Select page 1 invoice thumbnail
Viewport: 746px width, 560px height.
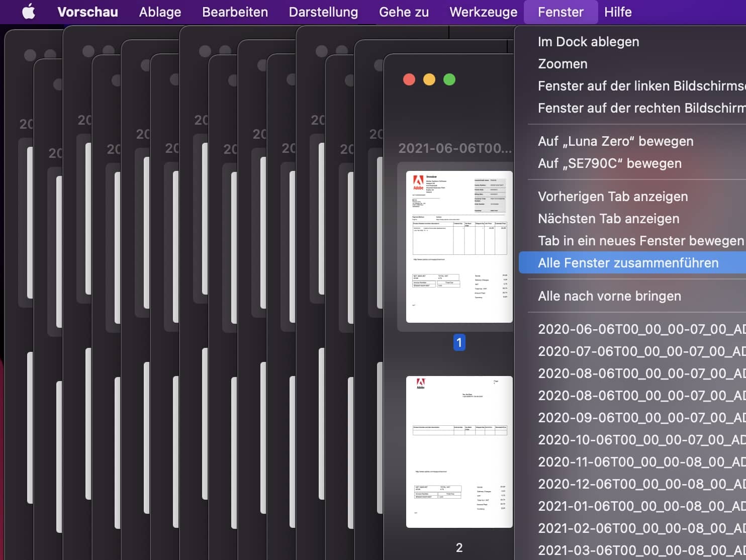[x=459, y=247]
